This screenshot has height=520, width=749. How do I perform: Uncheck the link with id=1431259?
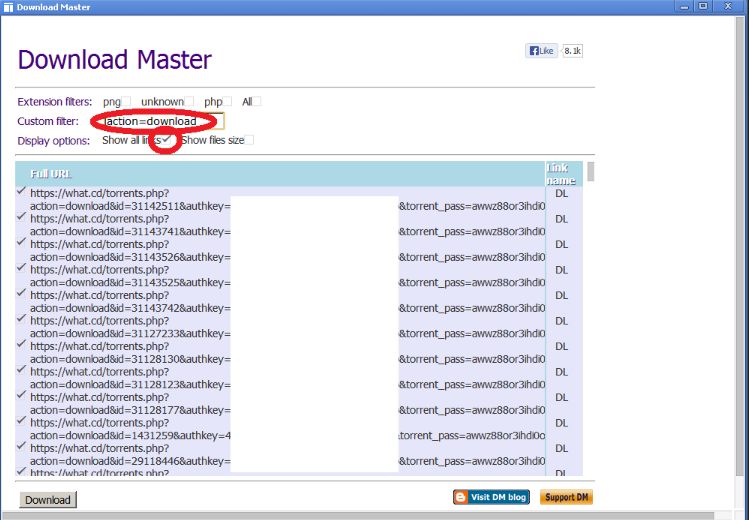21,421
